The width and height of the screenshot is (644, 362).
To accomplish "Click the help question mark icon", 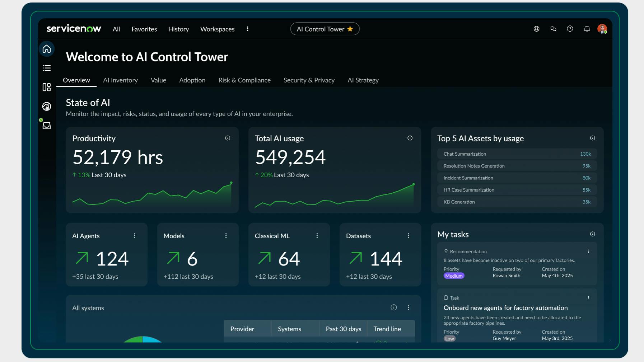I will (x=570, y=29).
